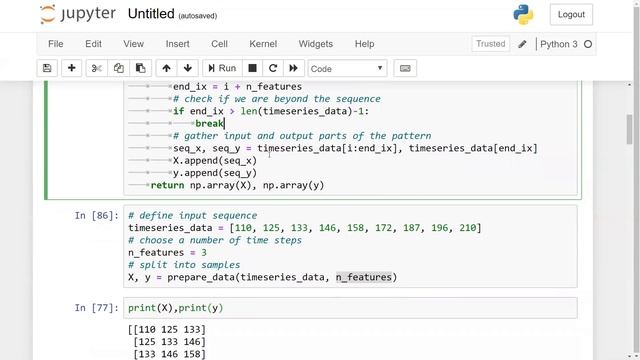Paste cells below
Image resolution: width=640 pixels, height=360 pixels.
140,68
